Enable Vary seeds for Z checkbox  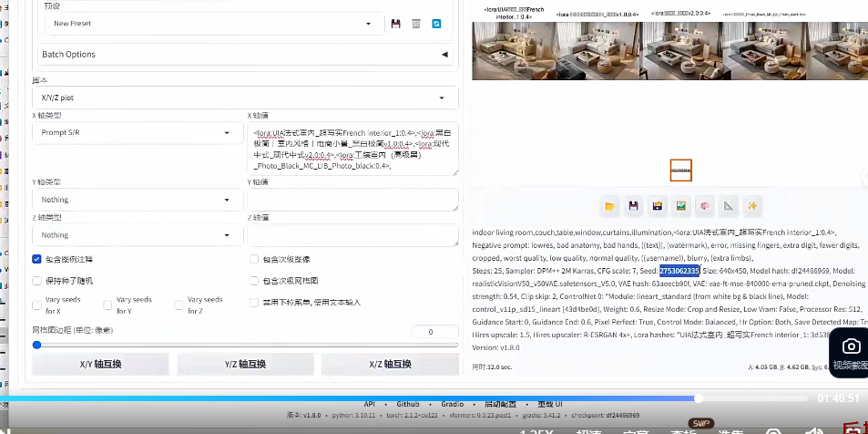pyautogui.click(x=179, y=305)
